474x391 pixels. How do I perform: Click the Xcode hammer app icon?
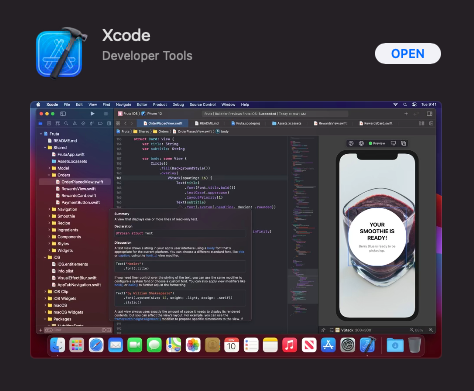[x=60, y=53]
